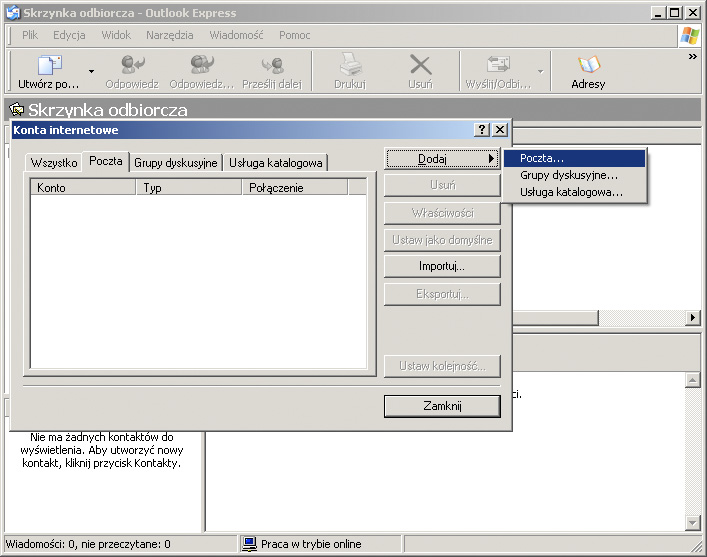Open the Plik menu
707x557 pixels.
coord(30,35)
